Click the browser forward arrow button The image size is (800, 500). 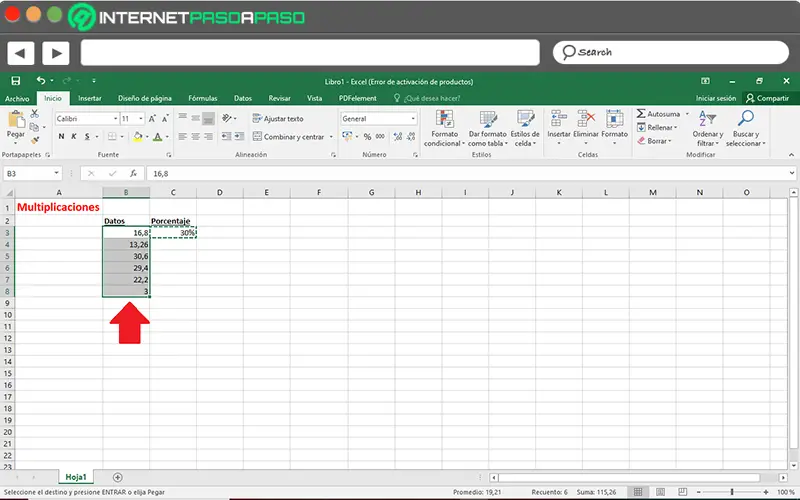coord(56,53)
